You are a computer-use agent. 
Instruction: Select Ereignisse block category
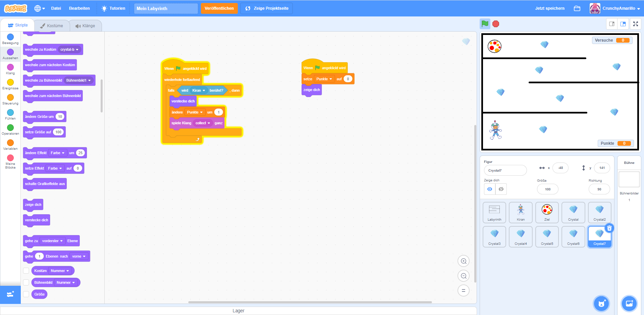10,84
